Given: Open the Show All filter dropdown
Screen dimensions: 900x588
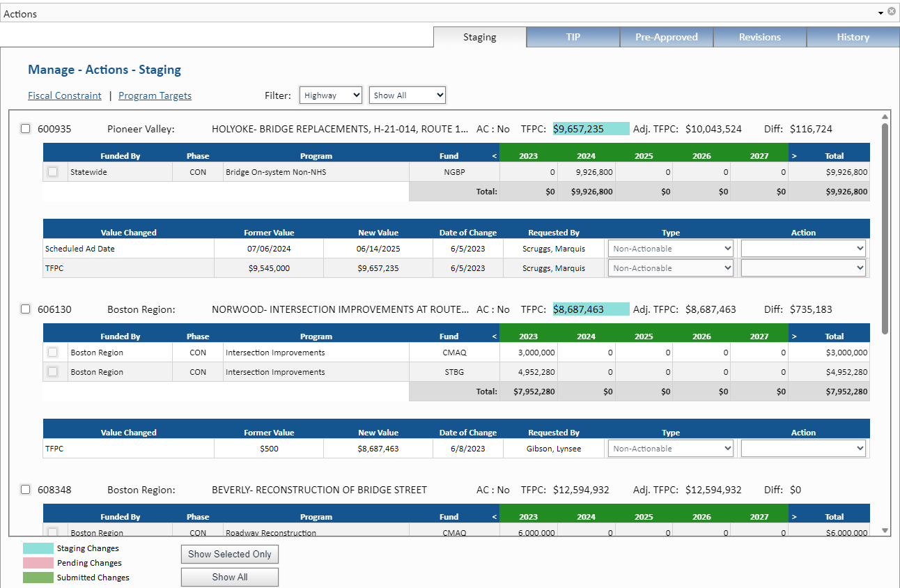Looking at the screenshot, I should click(x=408, y=95).
